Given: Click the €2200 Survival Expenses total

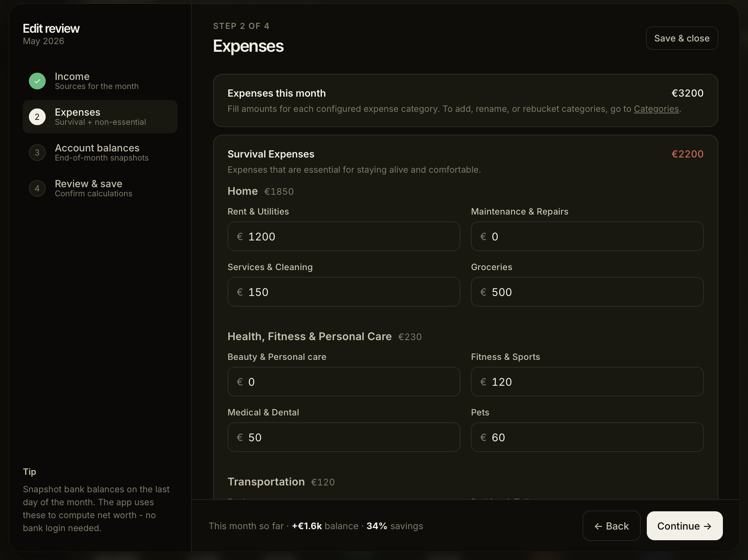Looking at the screenshot, I should click(688, 154).
